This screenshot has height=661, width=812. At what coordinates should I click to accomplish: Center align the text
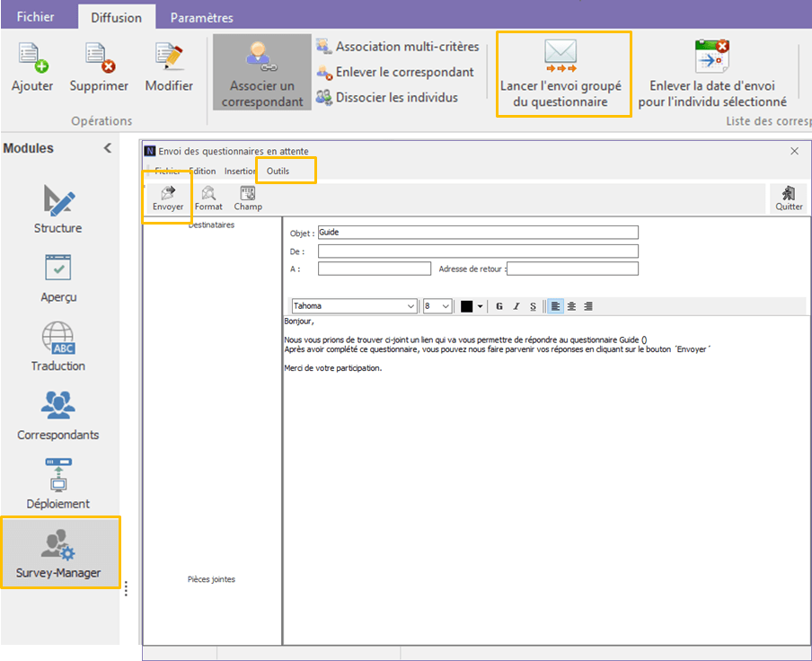(x=571, y=306)
